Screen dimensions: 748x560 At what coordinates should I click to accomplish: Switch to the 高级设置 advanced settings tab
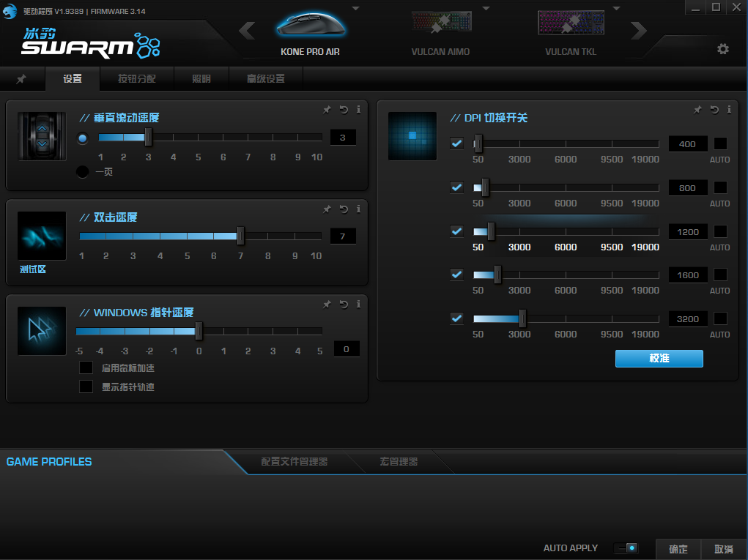266,78
